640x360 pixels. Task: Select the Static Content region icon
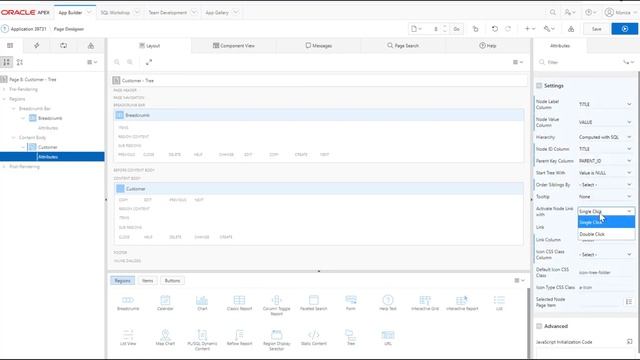point(313,335)
